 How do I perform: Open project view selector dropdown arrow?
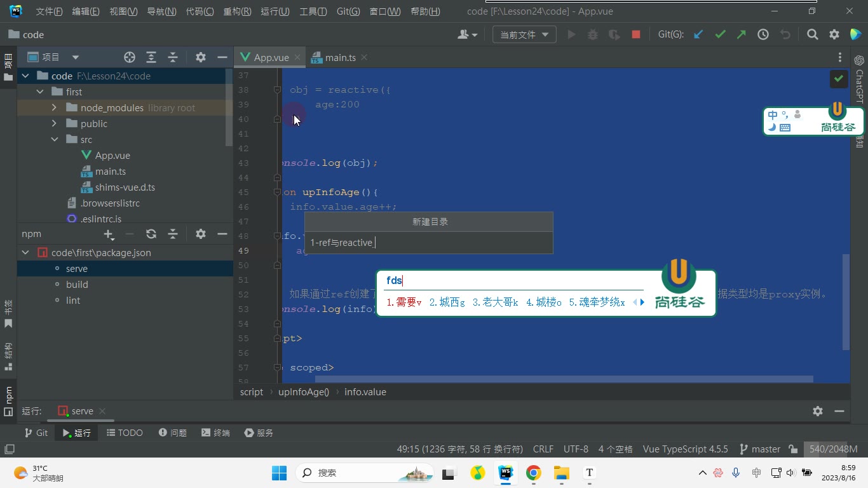(76, 57)
